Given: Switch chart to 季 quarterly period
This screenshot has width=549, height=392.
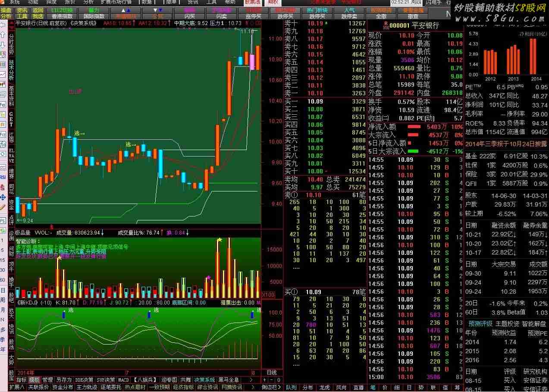Looking at the screenshot, I should pyautogui.click(x=3, y=339).
